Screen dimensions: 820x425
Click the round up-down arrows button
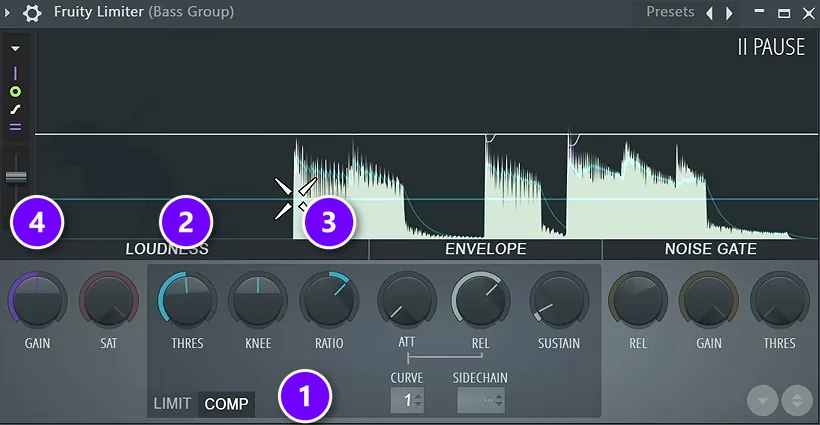797,401
